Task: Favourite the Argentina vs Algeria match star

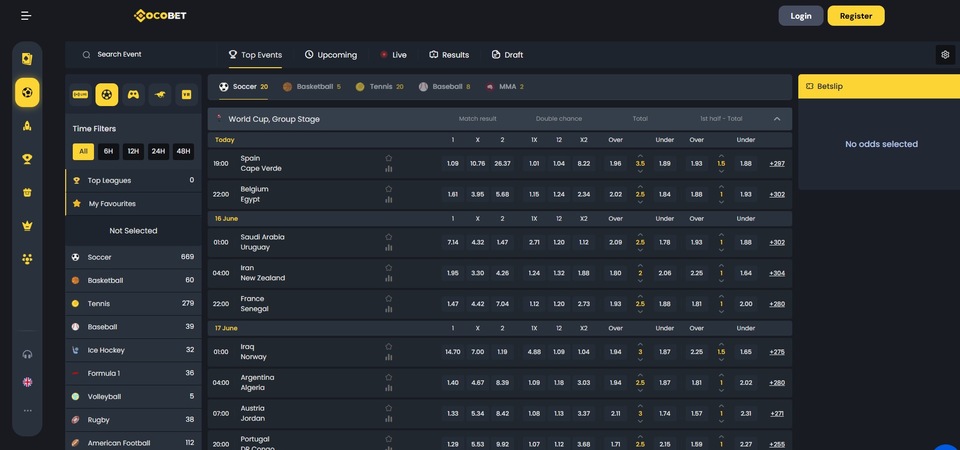Action: [388, 377]
